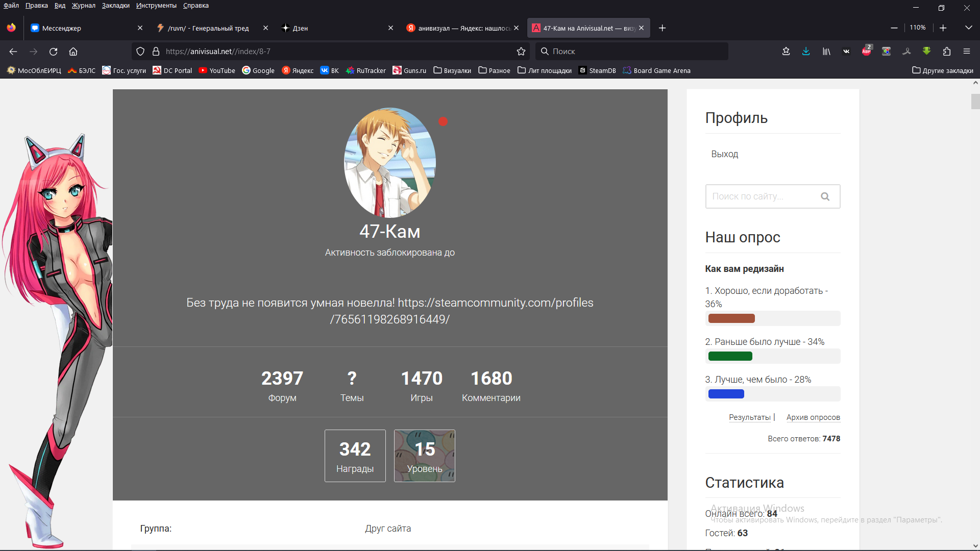Click the Adblock Plus extension icon

pyautogui.click(x=866, y=51)
